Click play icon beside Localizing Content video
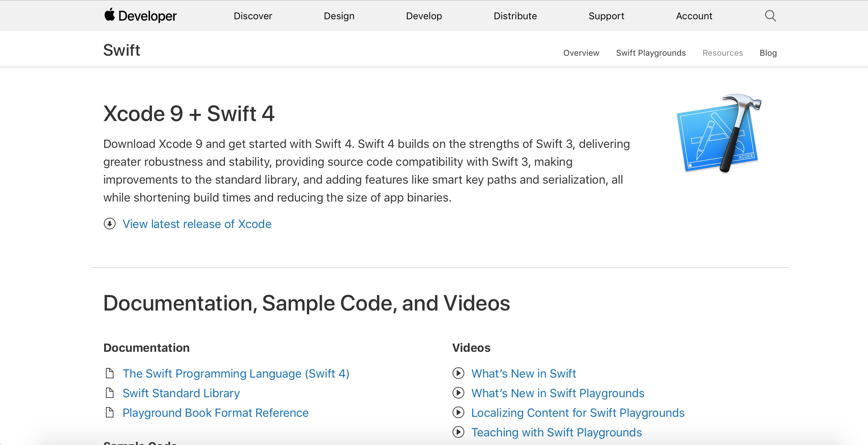 pos(458,412)
